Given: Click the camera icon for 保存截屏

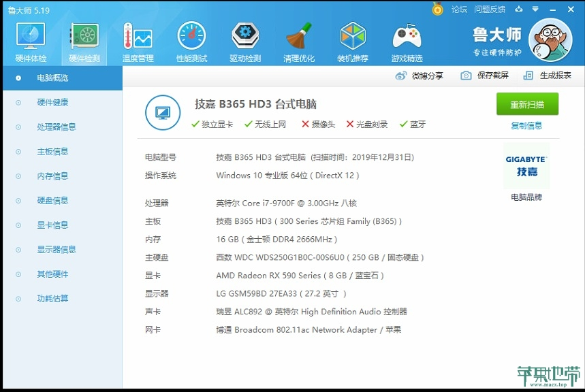Looking at the screenshot, I should pos(466,76).
